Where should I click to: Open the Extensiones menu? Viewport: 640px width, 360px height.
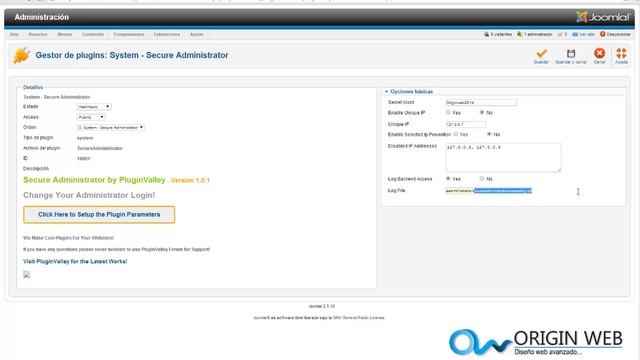(167, 34)
